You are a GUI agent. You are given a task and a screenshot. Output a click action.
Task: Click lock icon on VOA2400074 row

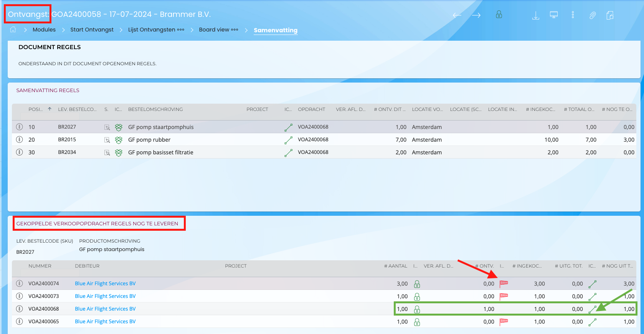417,284
